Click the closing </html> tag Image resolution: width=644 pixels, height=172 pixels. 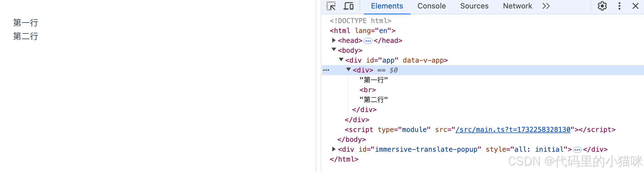coord(344,159)
